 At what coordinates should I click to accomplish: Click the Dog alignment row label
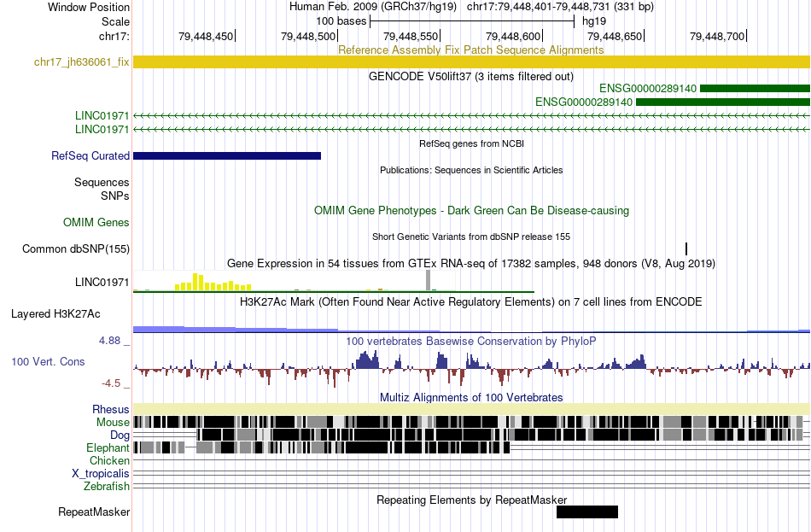click(x=120, y=436)
